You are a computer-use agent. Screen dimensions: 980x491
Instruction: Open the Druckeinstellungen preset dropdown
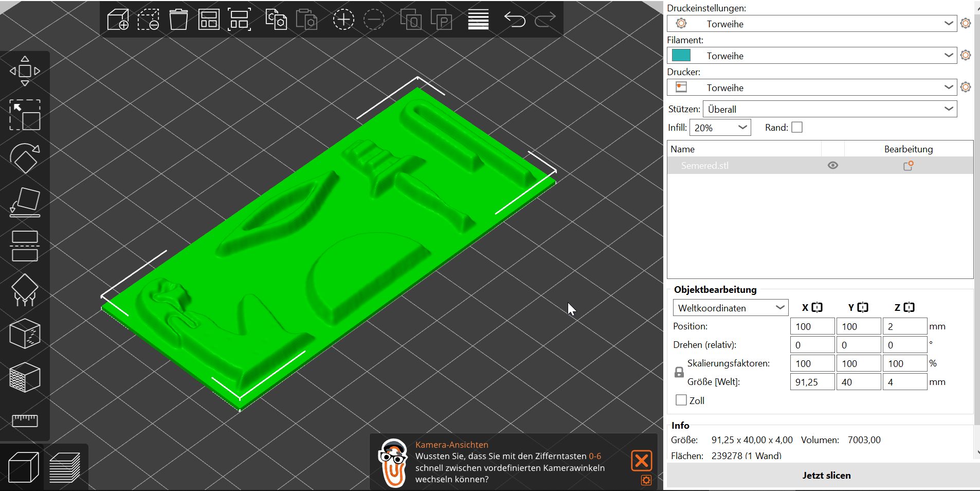[812, 24]
